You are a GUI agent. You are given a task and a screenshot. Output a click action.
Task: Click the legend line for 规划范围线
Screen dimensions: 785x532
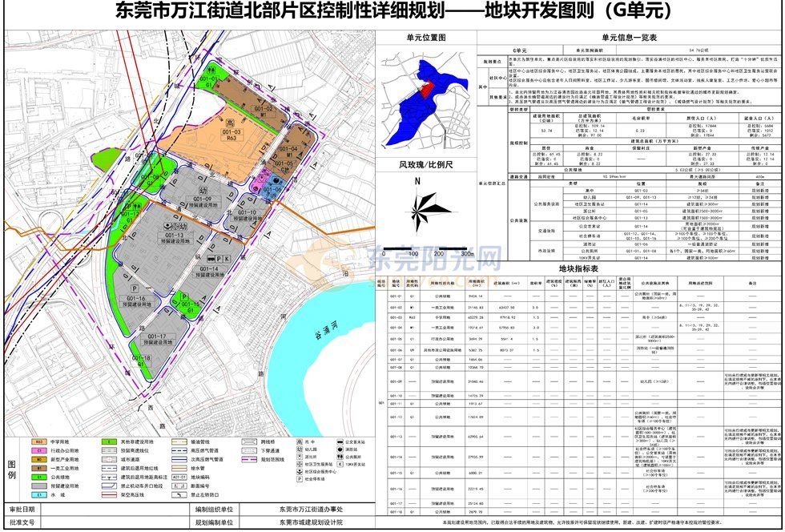point(249,459)
